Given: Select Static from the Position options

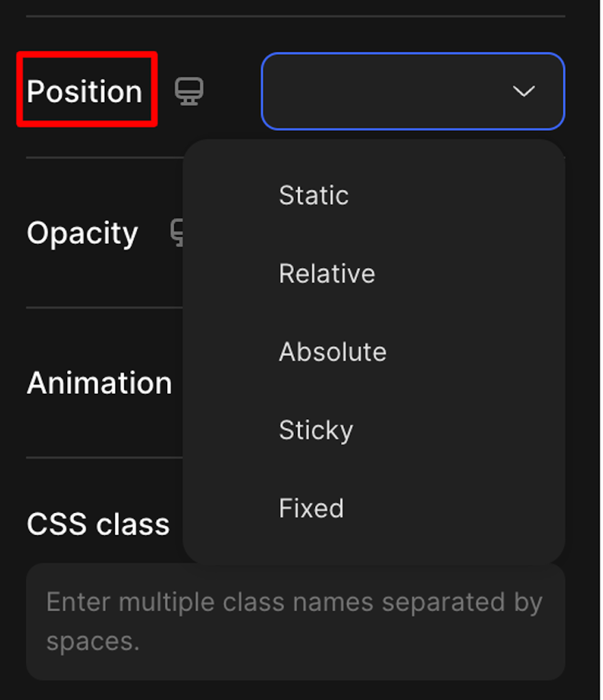Looking at the screenshot, I should click(313, 195).
